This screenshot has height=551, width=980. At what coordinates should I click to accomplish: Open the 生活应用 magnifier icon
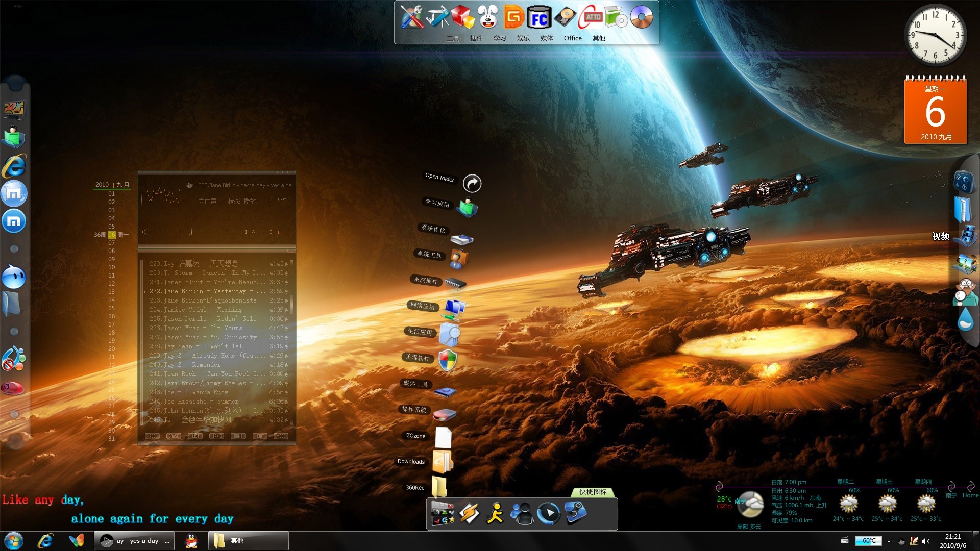pyautogui.click(x=450, y=334)
